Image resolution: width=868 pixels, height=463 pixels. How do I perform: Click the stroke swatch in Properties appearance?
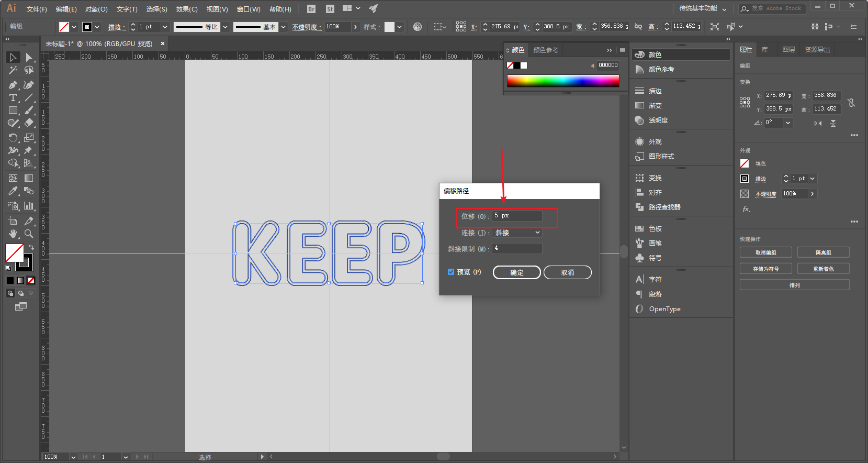tap(745, 179)
